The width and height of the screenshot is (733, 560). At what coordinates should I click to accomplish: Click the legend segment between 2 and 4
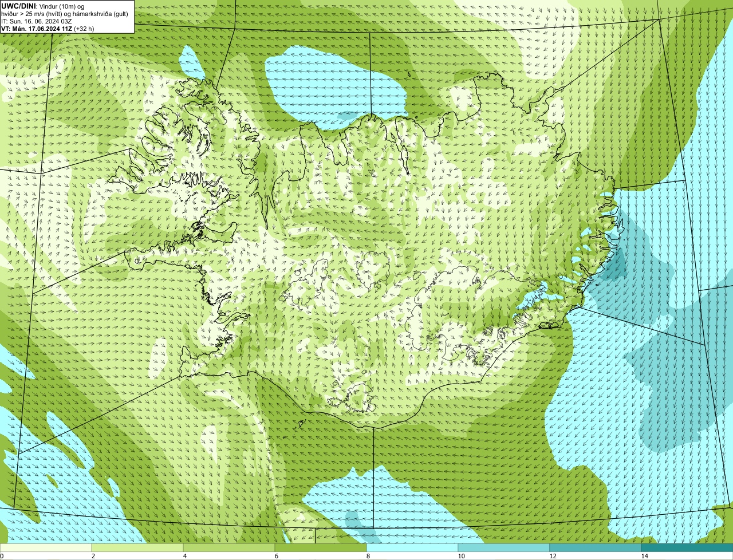click(137, 547)
